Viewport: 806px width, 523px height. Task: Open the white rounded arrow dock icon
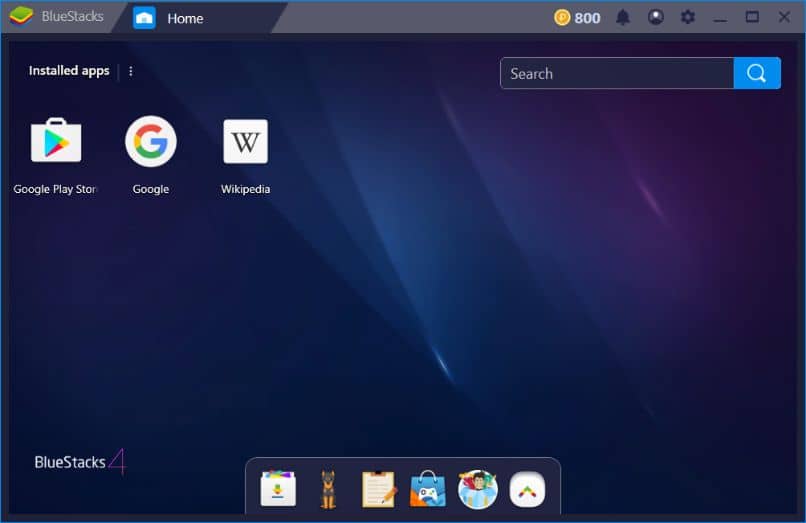pyautogui.click(x=527, y=489)
